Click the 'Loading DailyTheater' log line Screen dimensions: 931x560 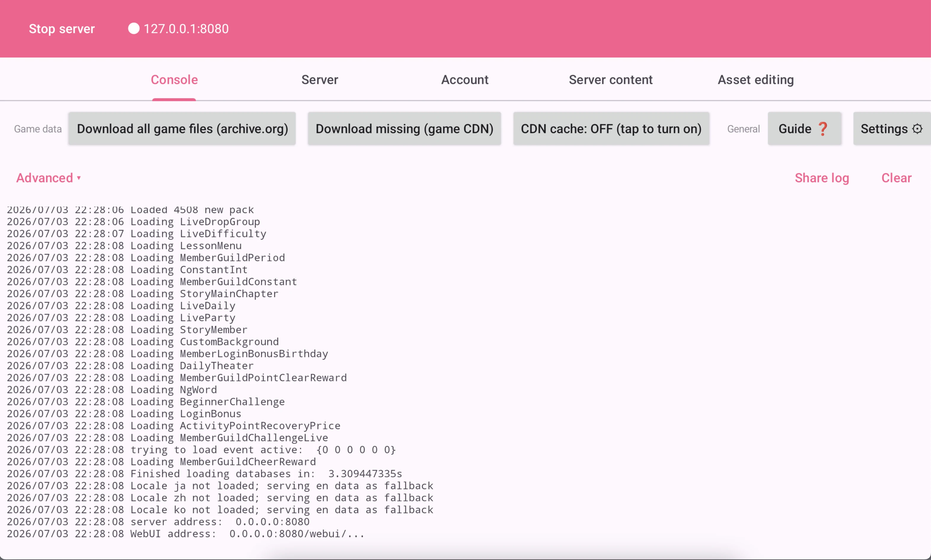click(130, 366)
